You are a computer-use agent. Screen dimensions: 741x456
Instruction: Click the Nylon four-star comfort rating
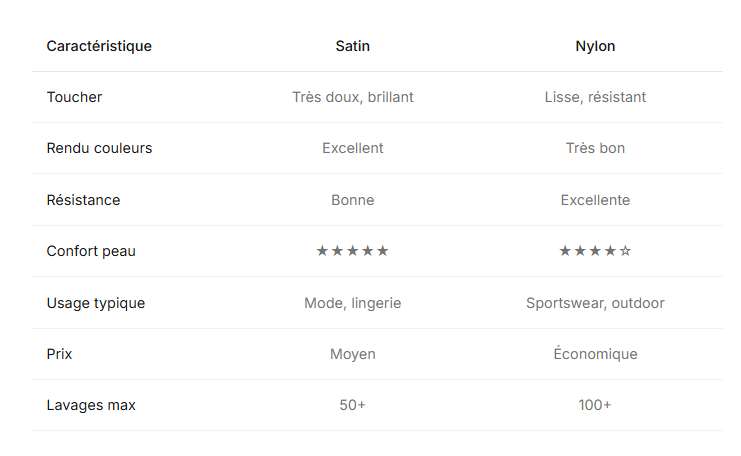(595, 251)
